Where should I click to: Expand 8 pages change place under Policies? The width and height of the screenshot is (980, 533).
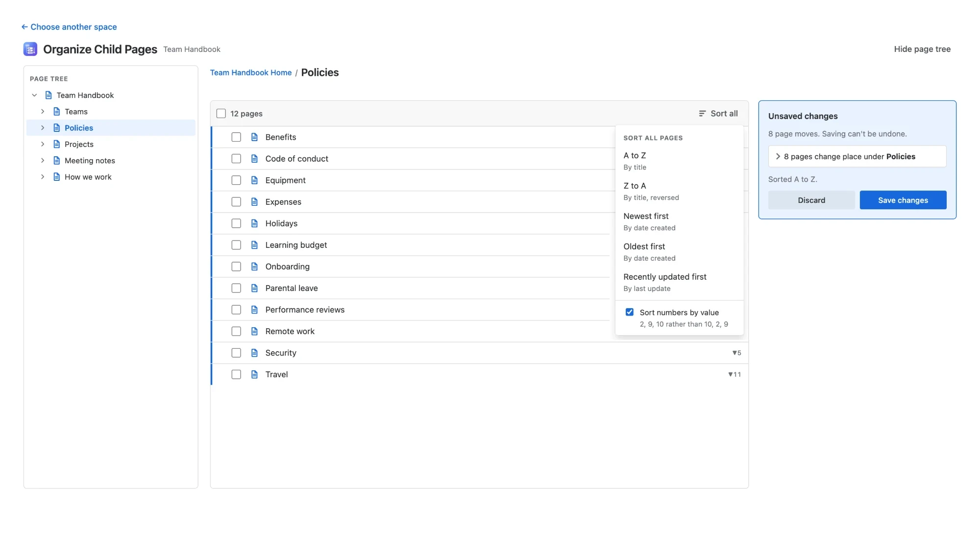857,156
